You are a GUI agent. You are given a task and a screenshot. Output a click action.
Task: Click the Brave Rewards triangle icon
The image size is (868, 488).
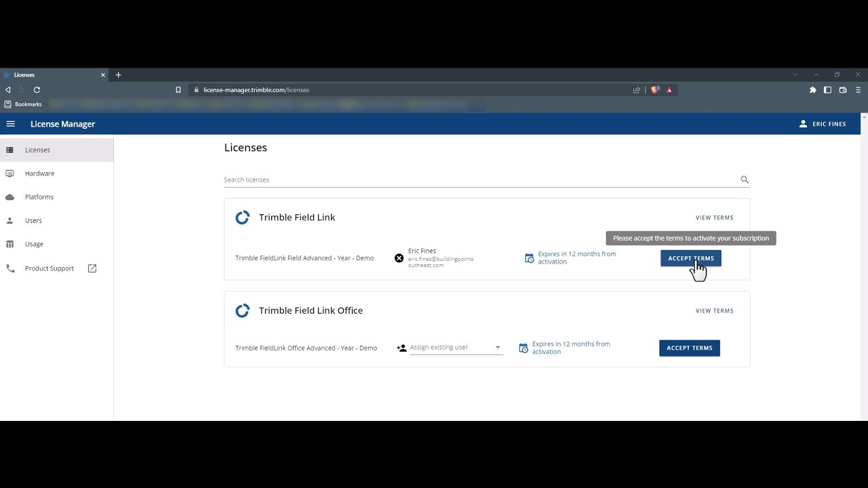tap(669, 89)
